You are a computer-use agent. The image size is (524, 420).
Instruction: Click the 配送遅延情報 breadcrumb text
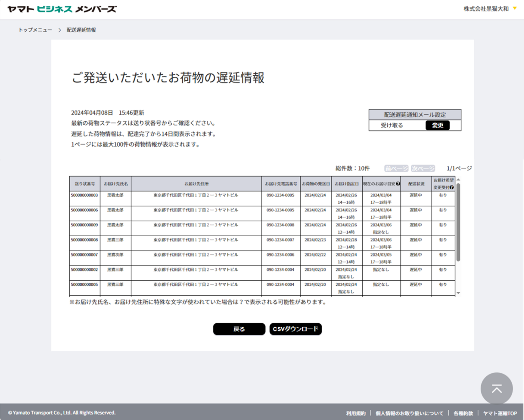pos(81,30)
